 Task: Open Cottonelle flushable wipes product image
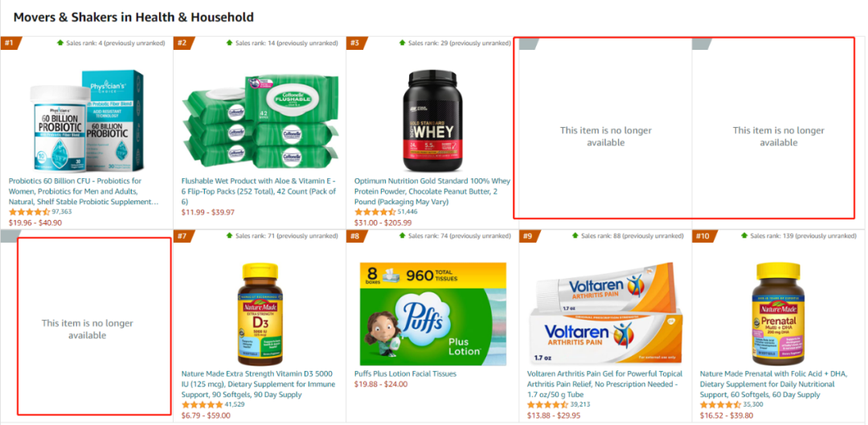click(259, 121)
